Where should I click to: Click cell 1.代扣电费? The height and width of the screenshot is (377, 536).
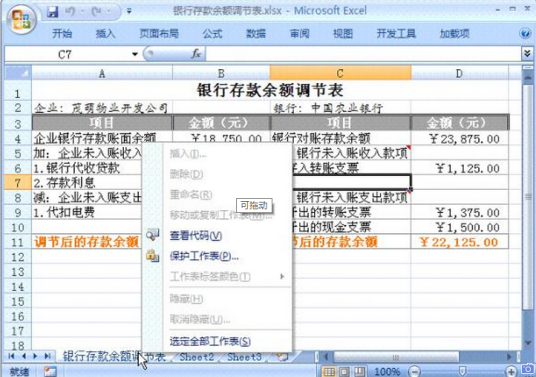(x=87, y=213)
